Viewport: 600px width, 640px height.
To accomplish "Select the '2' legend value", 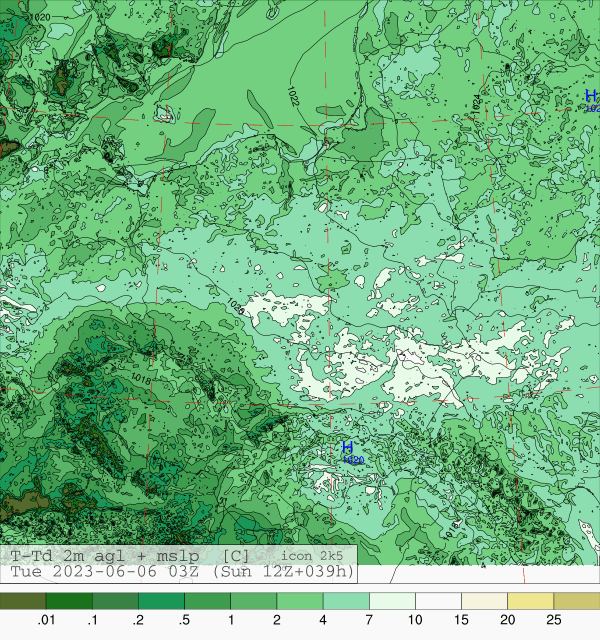I will [x=277, y=620].
